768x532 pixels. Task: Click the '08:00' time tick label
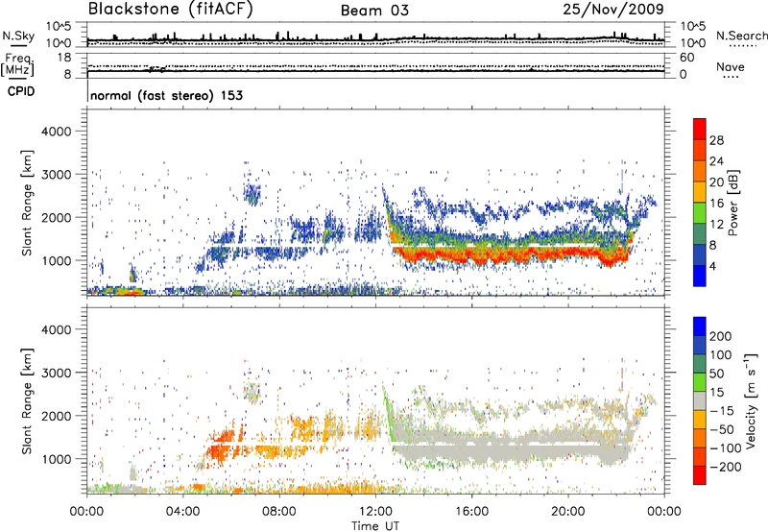(x=279, y=512)
